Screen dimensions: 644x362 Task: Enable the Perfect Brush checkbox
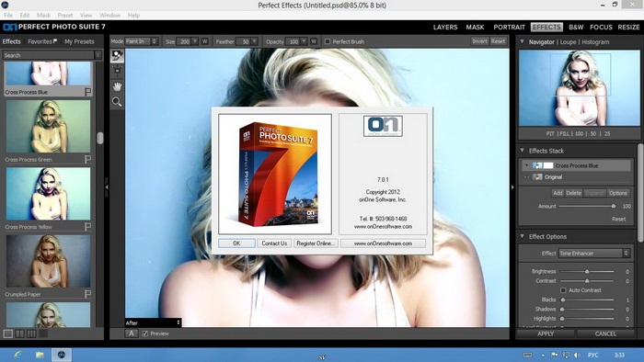(328, 41)
